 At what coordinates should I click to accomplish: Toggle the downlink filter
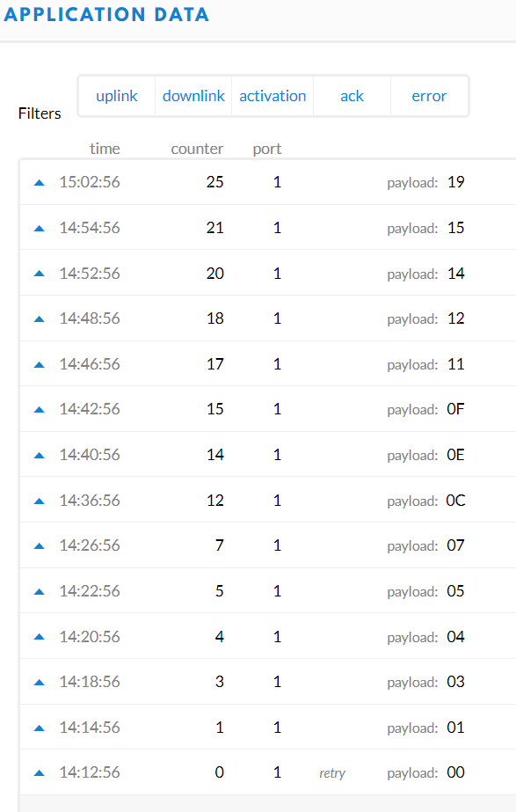click(193, 96)
